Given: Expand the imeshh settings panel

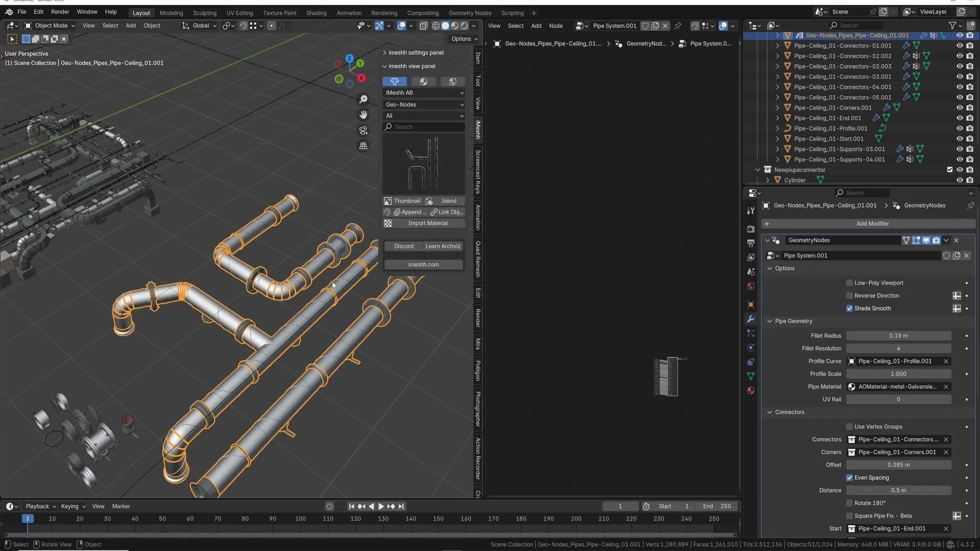Looking at the screenshot, I should coord(384,53).
